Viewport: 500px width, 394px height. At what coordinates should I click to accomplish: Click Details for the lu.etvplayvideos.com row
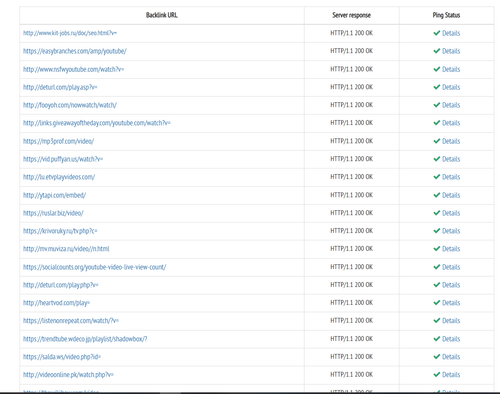pyautogui.click(x=451, y=177)
